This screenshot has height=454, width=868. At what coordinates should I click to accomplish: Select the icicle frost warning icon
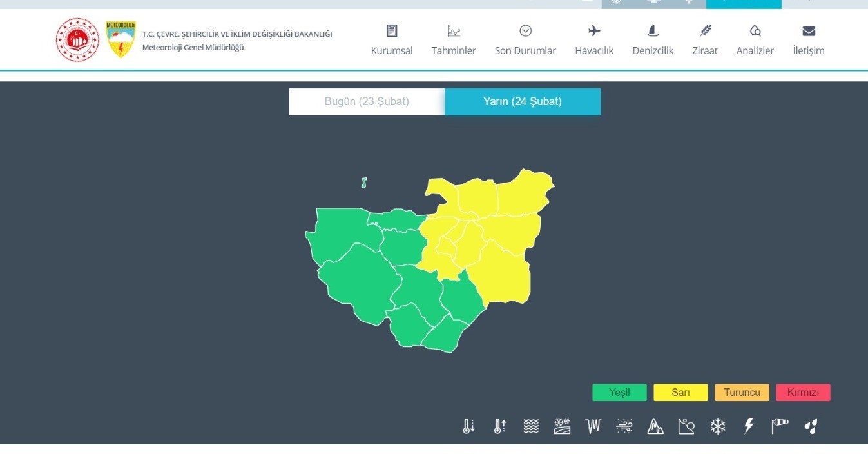click(x=593, y=426)
